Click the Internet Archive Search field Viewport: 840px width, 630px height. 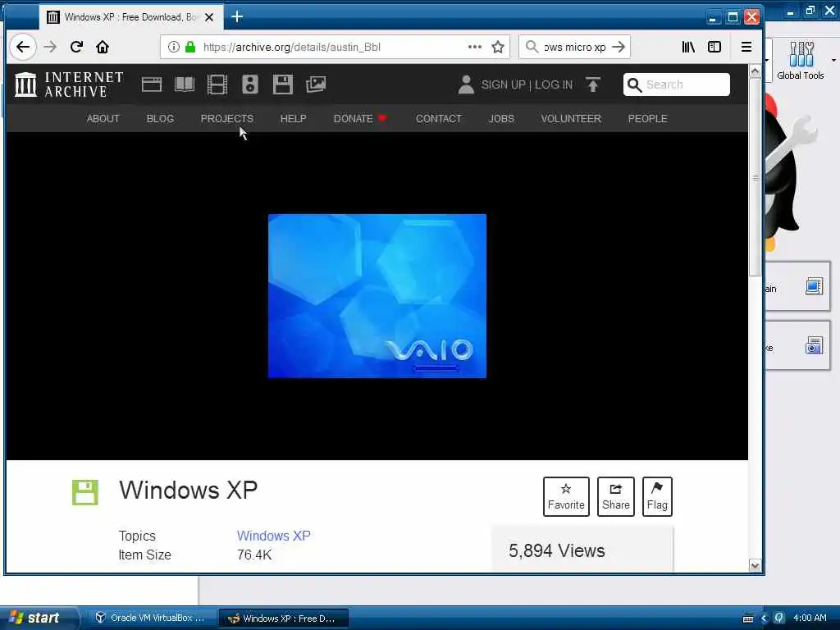click(677, 84)
